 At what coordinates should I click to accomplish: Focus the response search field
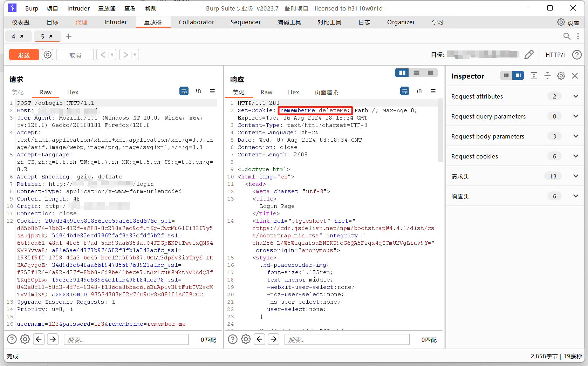click(x=347, y=339)
